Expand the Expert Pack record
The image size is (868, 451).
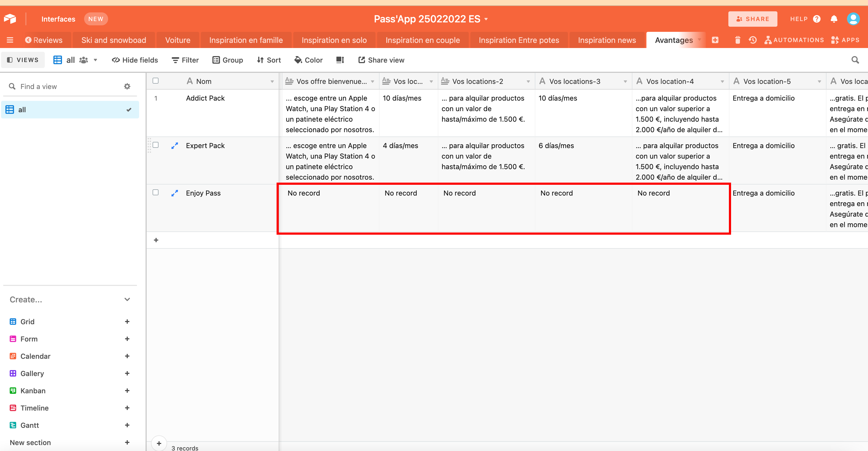point(175,146)
